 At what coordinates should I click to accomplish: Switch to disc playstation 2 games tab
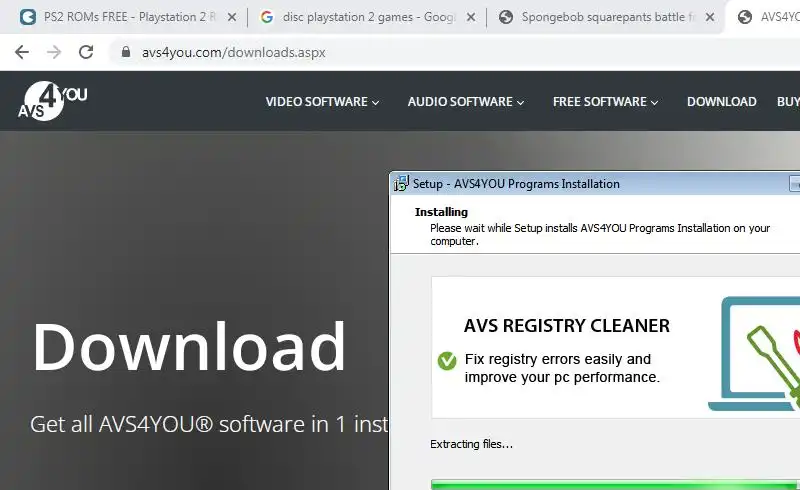[367, 17]
